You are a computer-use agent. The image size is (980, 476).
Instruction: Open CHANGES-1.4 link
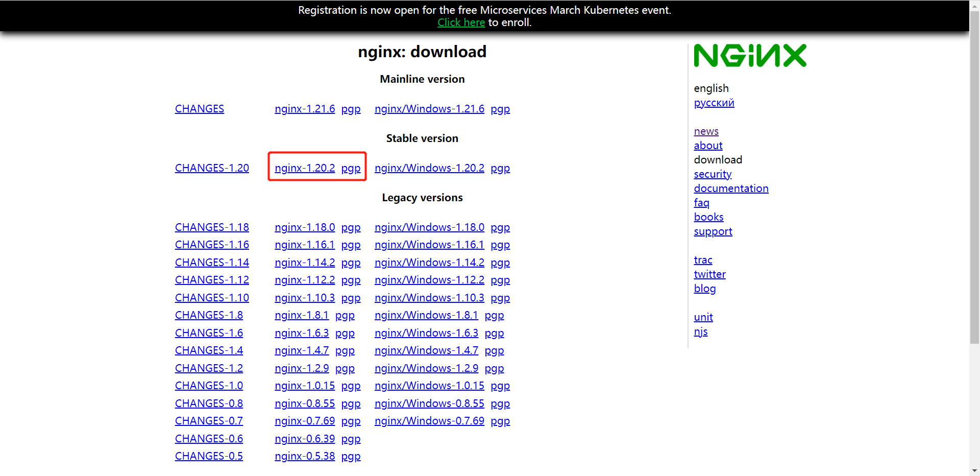[209, 350]
